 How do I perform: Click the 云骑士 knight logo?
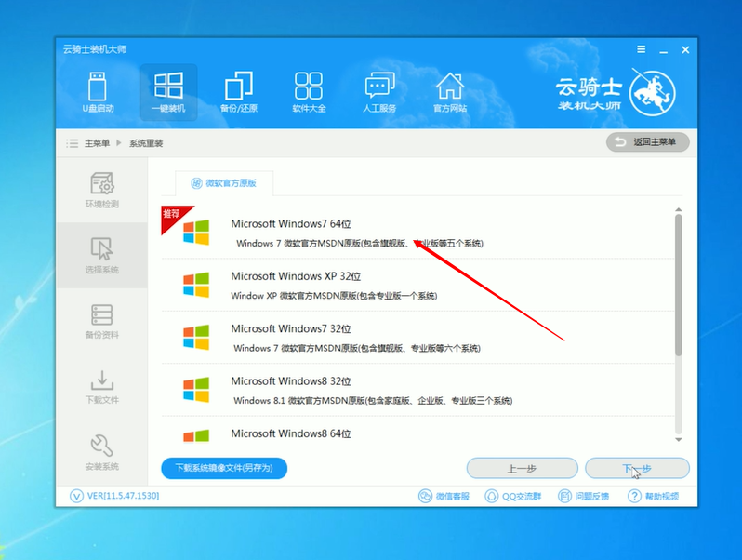653,93
